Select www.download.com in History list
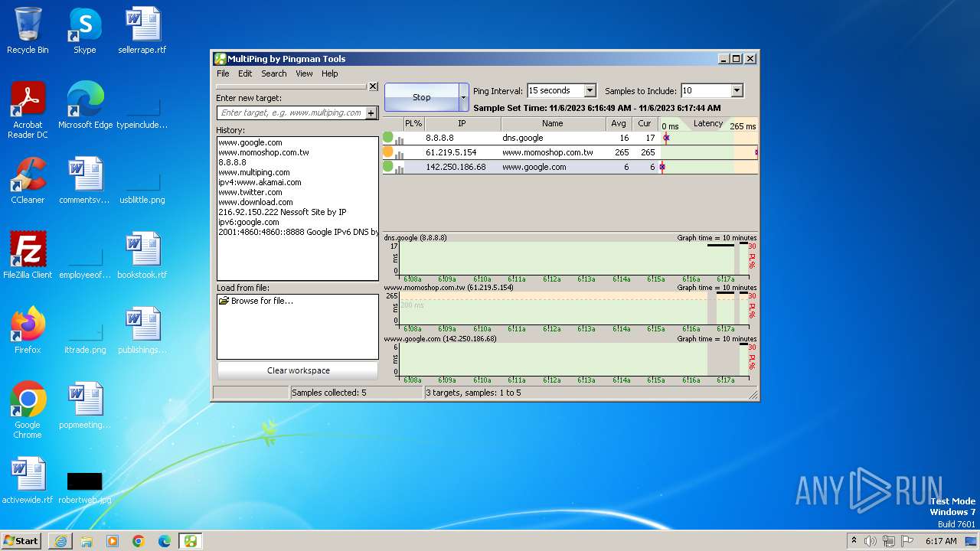The image size is (980, 551). coord(256,202)
